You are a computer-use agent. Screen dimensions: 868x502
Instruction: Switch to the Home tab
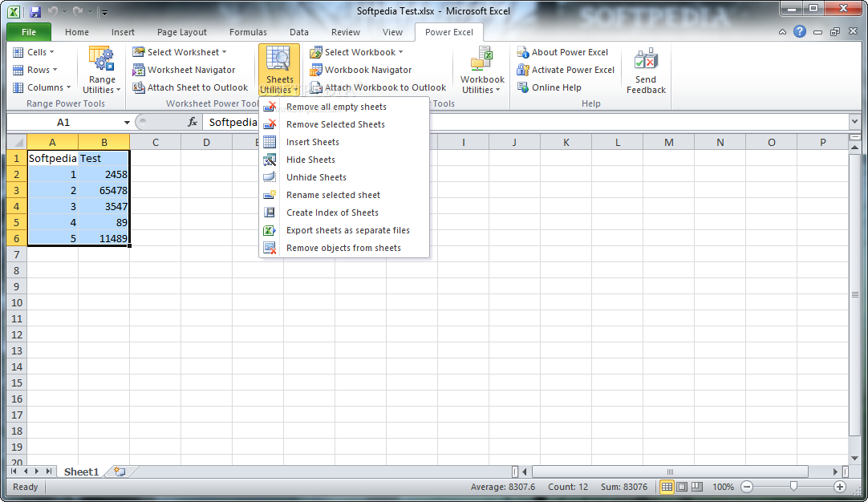tap(77, 32)
